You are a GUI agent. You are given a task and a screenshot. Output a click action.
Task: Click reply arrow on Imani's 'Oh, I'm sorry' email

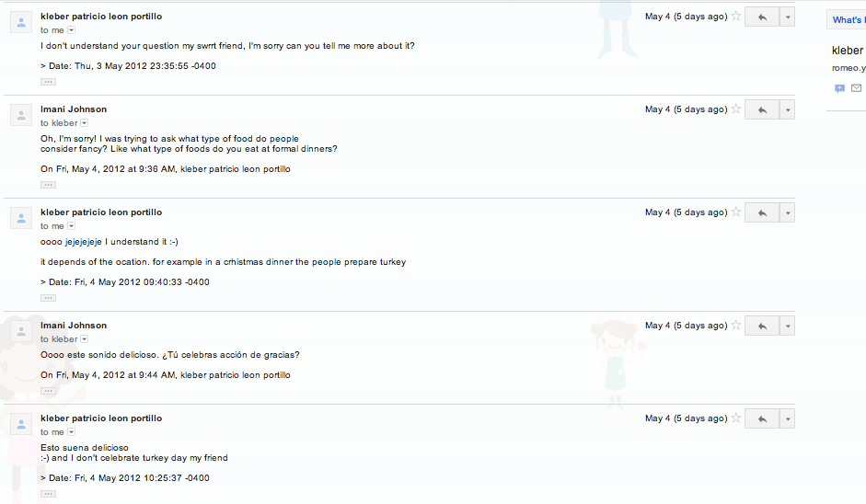point(761,110)
